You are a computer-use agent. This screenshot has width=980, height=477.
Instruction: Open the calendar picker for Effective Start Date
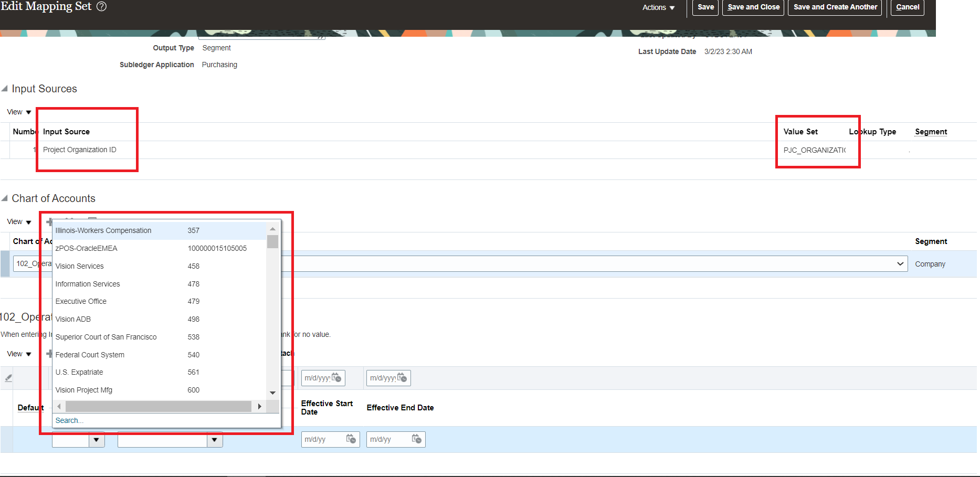350,439
